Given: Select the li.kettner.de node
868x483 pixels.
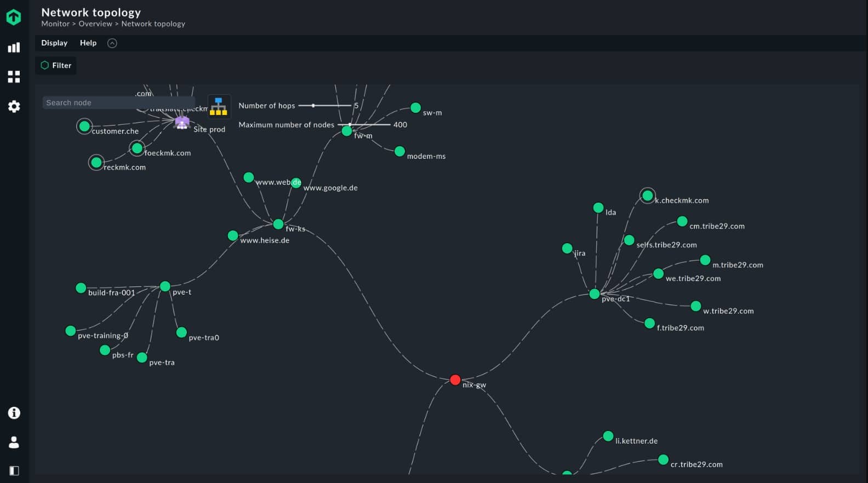Looking at the screenshot, I should [608, 436].
